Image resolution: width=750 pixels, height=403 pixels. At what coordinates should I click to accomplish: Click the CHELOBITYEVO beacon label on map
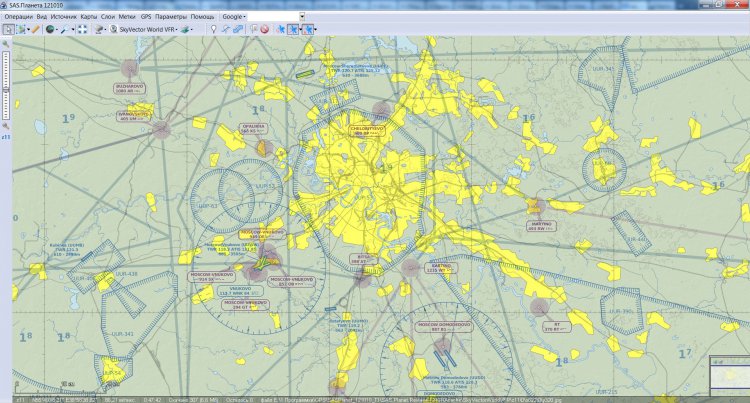click(x=367, y=131)
